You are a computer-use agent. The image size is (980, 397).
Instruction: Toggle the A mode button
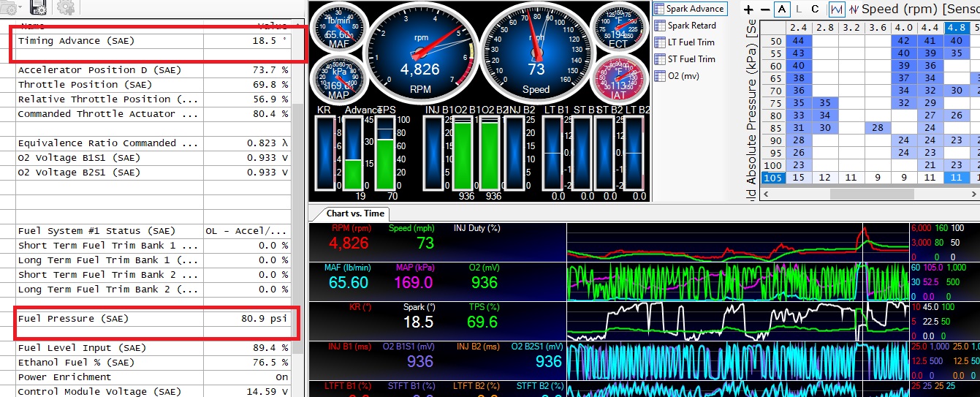pyautogui.click(x=783, y=10)
